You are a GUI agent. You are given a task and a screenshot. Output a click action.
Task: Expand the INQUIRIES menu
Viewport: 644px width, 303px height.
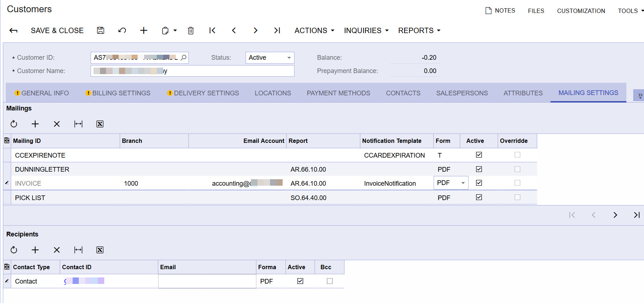click(x=366, y=31)
